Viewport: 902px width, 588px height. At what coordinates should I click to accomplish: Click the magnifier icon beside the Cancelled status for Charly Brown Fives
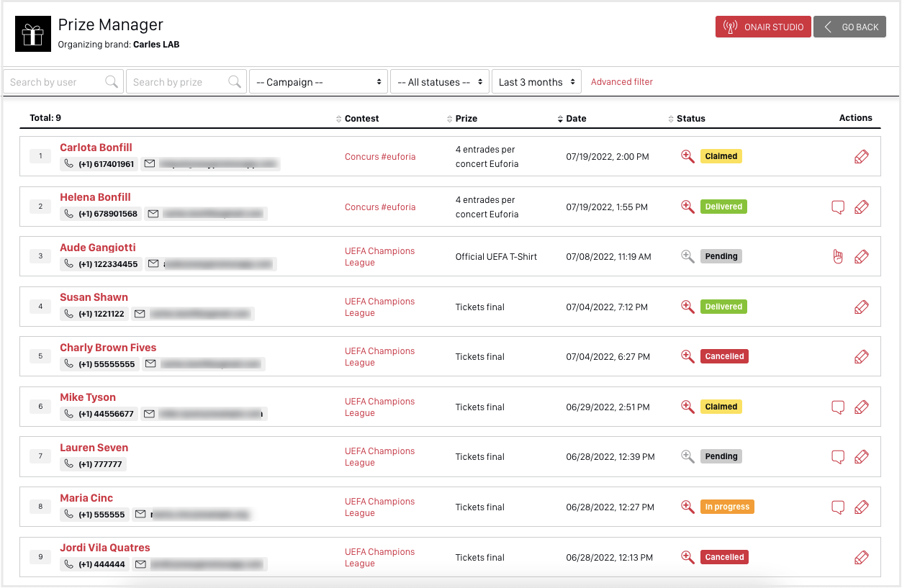point(687,356)
